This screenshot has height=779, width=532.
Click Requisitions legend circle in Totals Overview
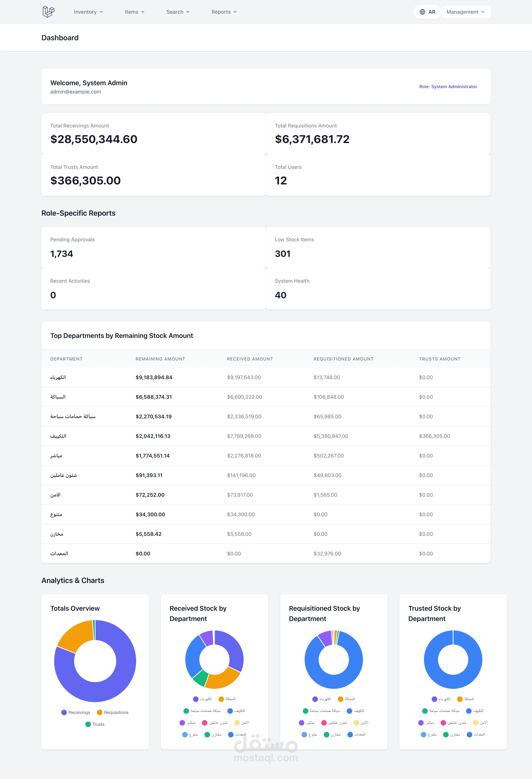pos(100,712)
